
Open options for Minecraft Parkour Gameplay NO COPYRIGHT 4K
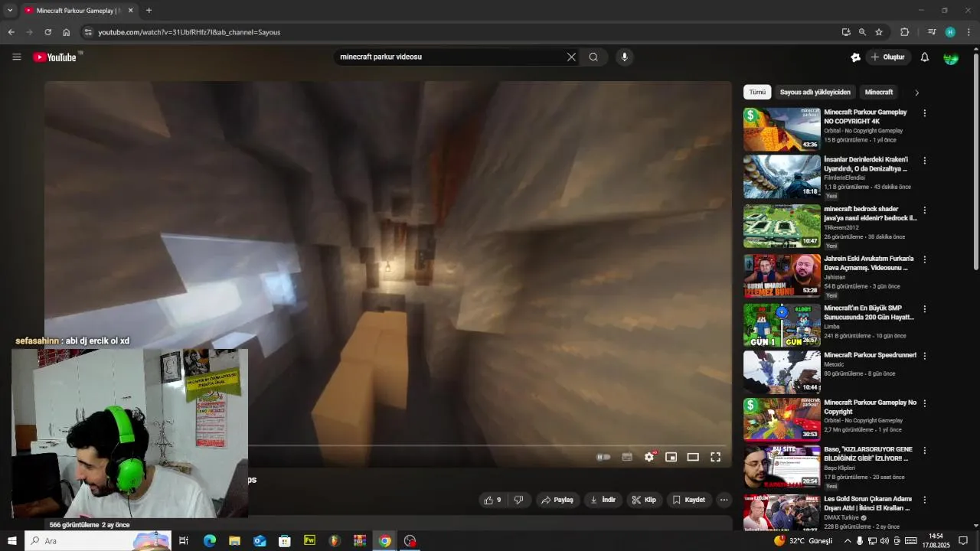(925, 113)
